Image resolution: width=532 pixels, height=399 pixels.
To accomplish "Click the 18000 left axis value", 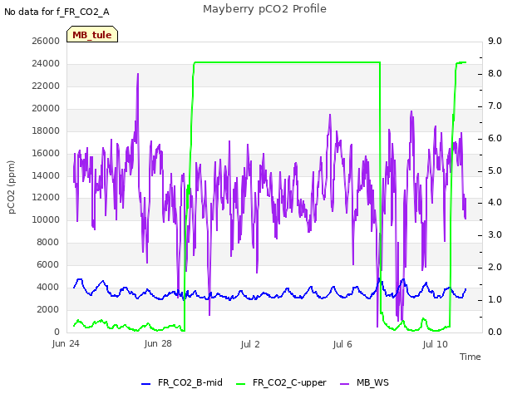I will tap(46, 131).
